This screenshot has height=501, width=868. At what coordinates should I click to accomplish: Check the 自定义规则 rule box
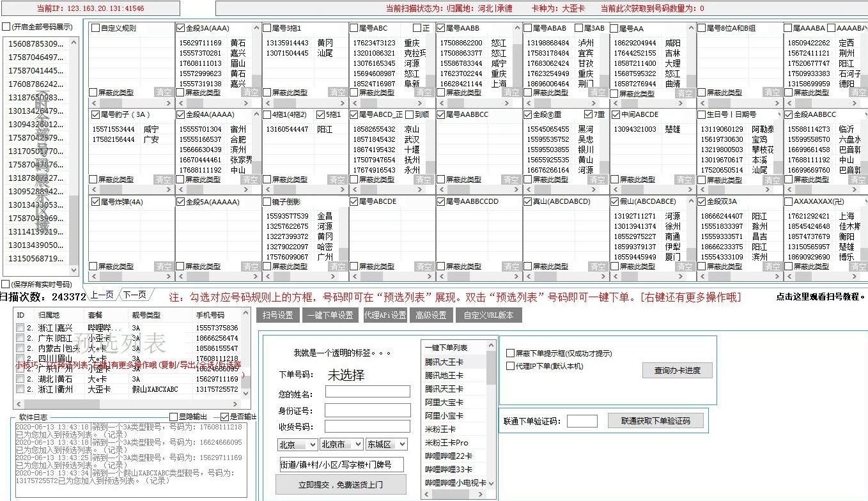click(x=95, y=28)
